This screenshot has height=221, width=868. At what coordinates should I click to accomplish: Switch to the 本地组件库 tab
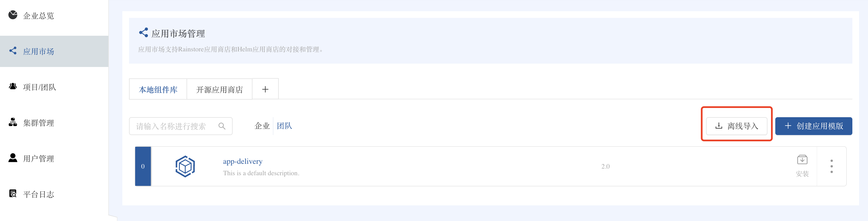tap(158, 90)
